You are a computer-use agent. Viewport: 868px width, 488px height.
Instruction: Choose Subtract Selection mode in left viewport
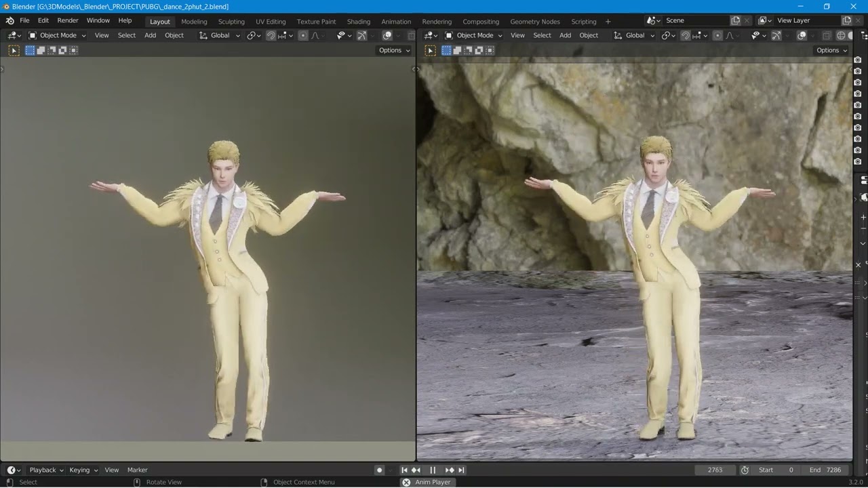52,50
